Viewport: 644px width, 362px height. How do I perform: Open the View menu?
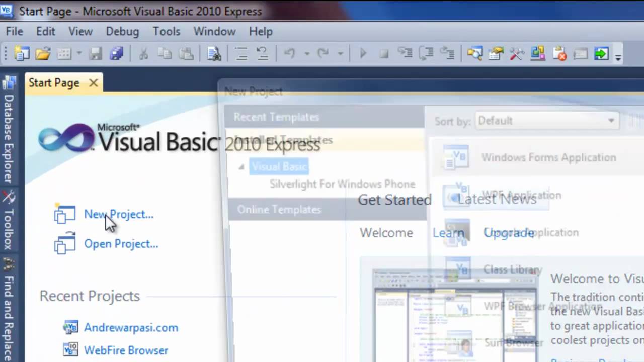click(80, 31)
